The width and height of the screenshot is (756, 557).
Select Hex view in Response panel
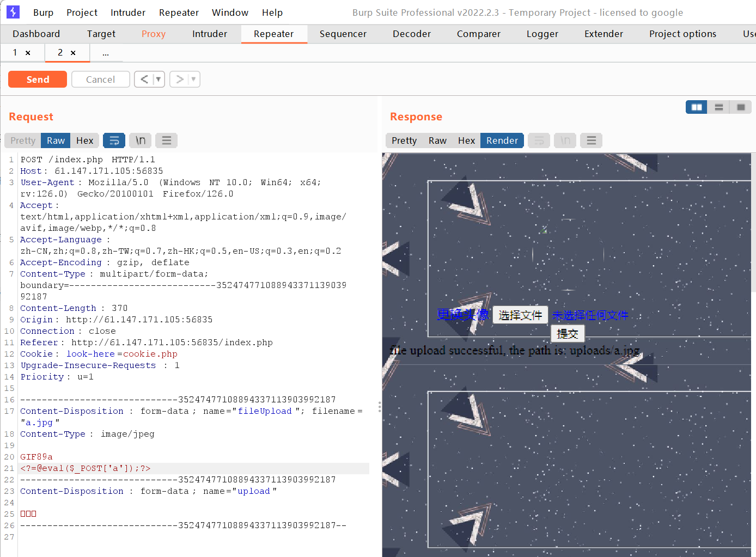(x=467, y=140)
